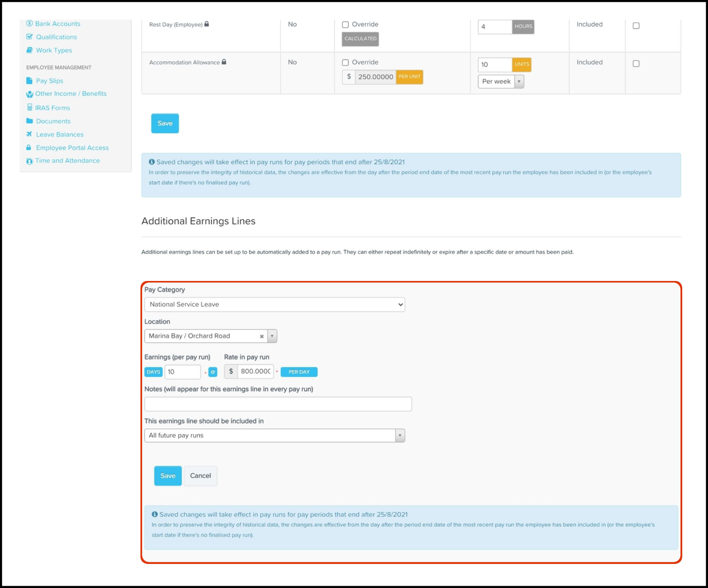Click the Pay Slips document icon
The width and height of the screenshot is (708, 588).
click(x=29, y=81)
